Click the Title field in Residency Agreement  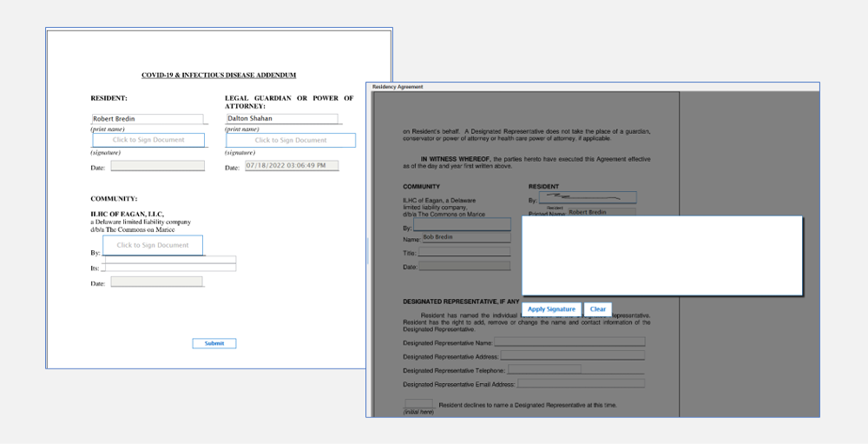464,252
